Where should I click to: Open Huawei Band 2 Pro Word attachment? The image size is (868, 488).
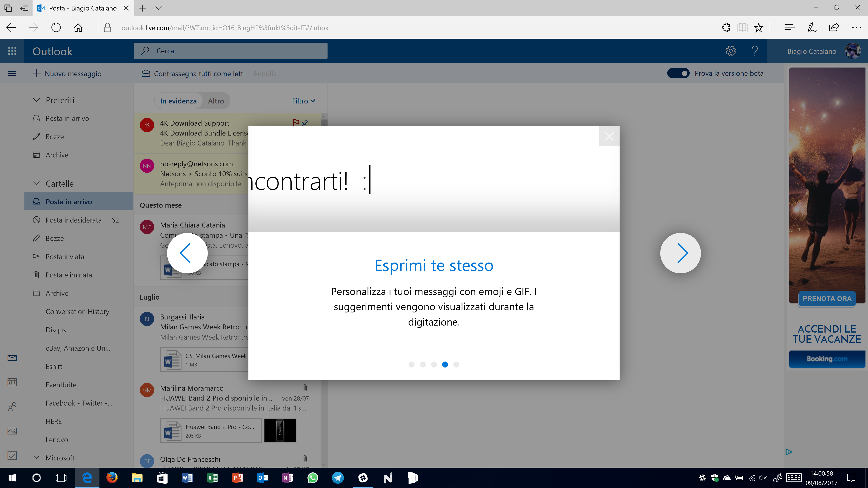211,430
